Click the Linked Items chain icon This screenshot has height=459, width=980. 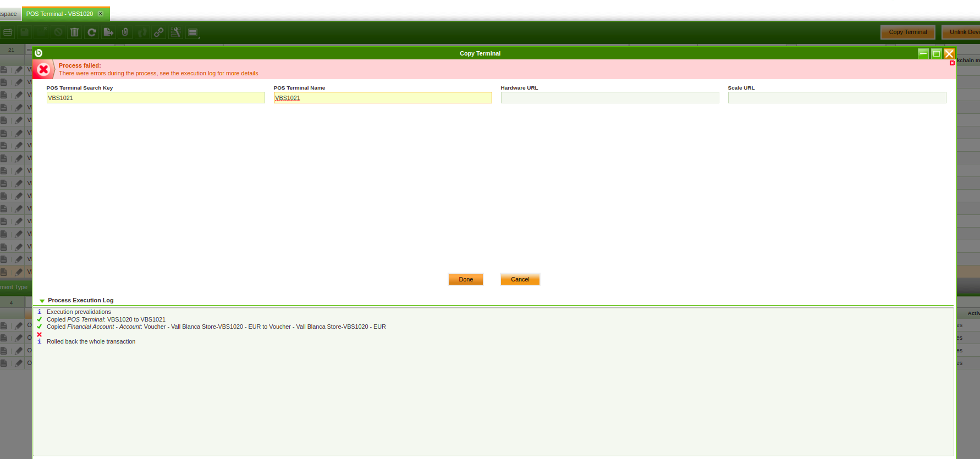(x=159, y=32)
